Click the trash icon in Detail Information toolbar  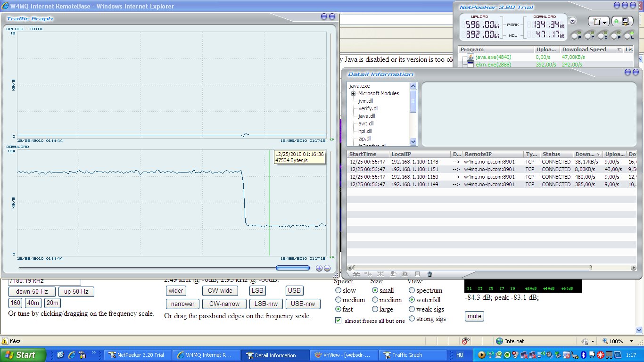click(429, 274)
